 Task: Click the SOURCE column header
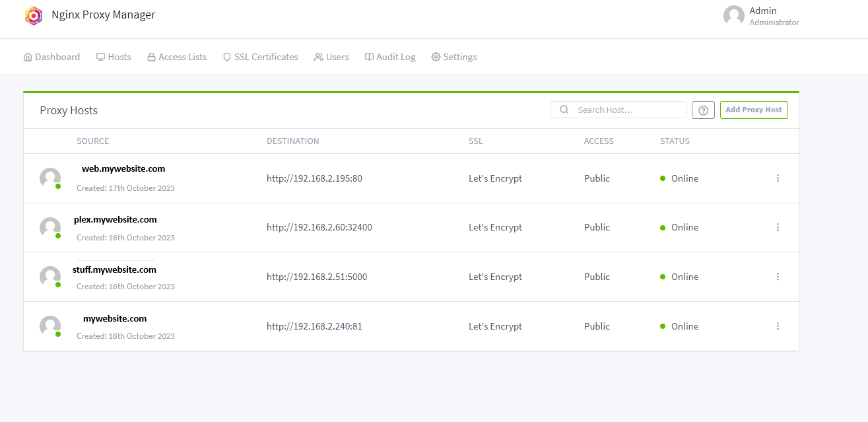point(93,141)
